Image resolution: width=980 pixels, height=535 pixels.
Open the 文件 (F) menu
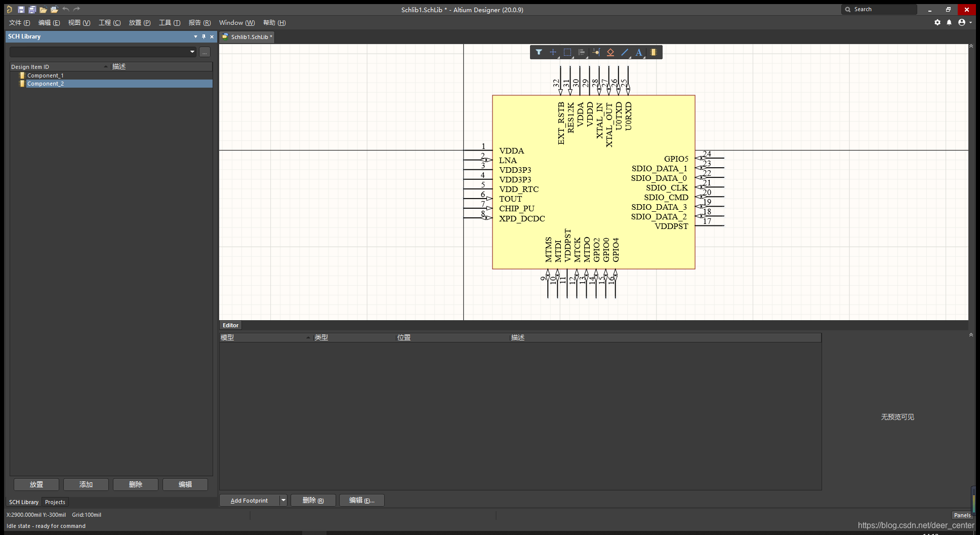[19, 23]
